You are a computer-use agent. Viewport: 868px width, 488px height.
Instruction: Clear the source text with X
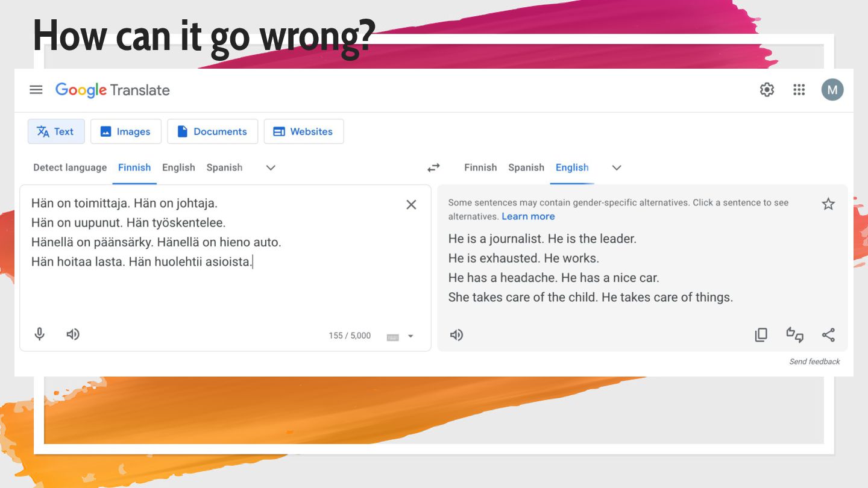coord(411,205)
